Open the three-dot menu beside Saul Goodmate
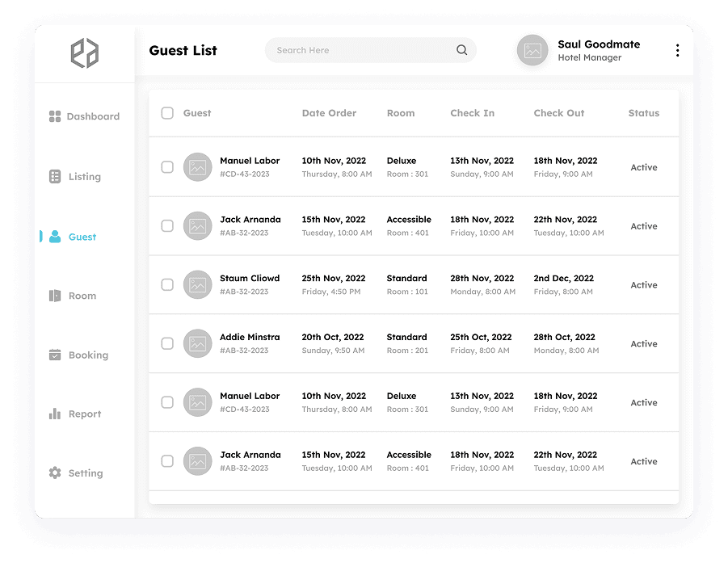This screenshot has width=728, height=563. coord(677,50)
